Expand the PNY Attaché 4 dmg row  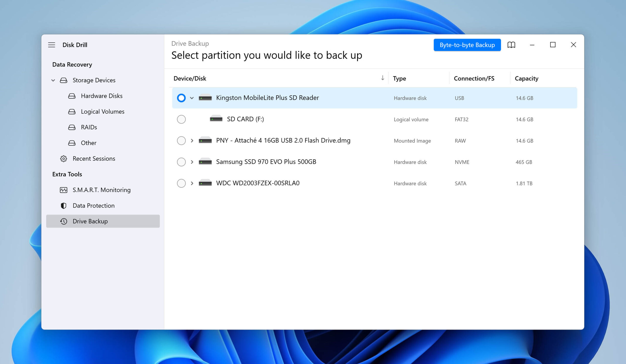tap(192, 141)
